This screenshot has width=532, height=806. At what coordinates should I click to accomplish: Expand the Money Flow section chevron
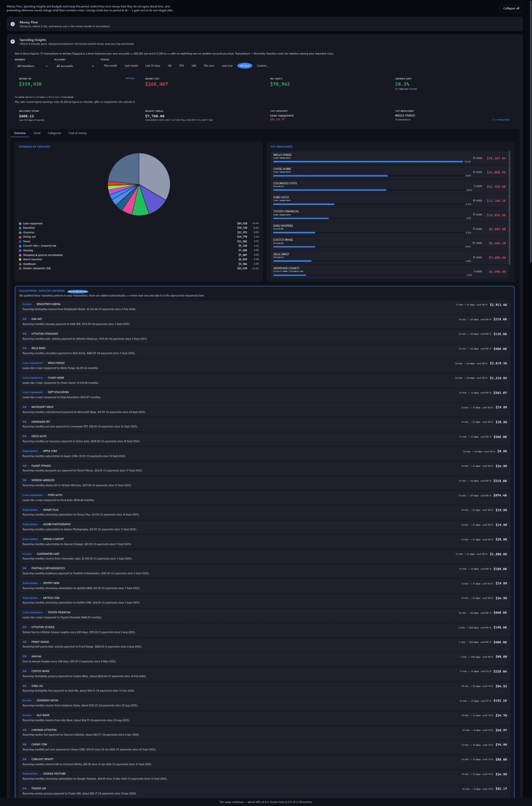point(13,24)
